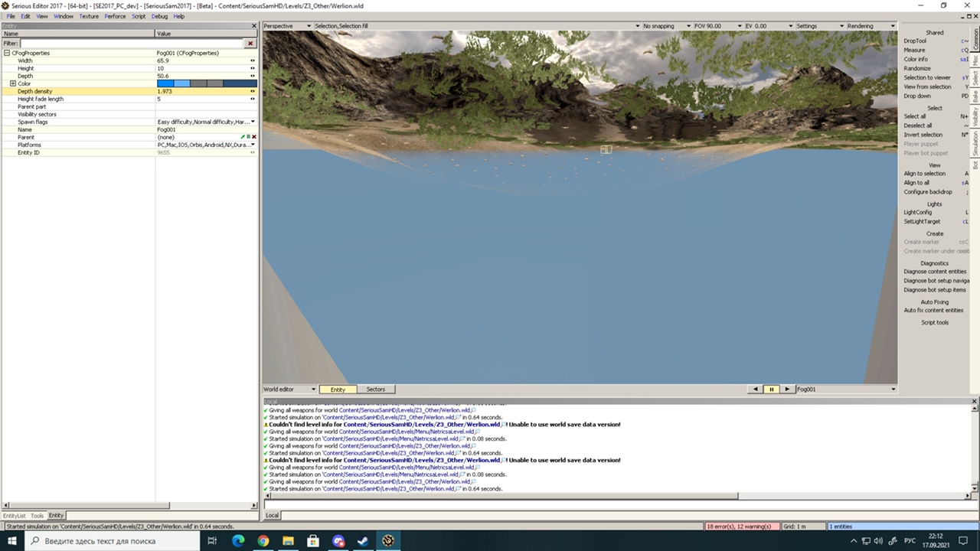Image resolution: width=980 pixels, height=551 pixels.
Task: Collapse the CFogProperties tree node
Action: pos(7,53)
